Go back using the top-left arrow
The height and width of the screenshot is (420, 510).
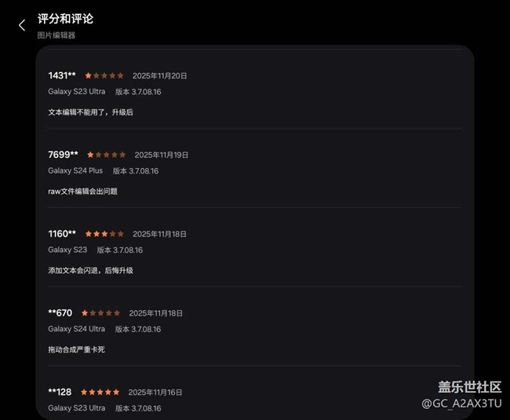click(x=22, y=25)
